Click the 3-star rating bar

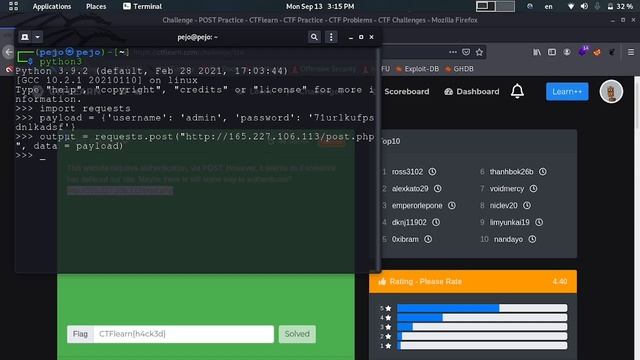click(x=482, y=327)
